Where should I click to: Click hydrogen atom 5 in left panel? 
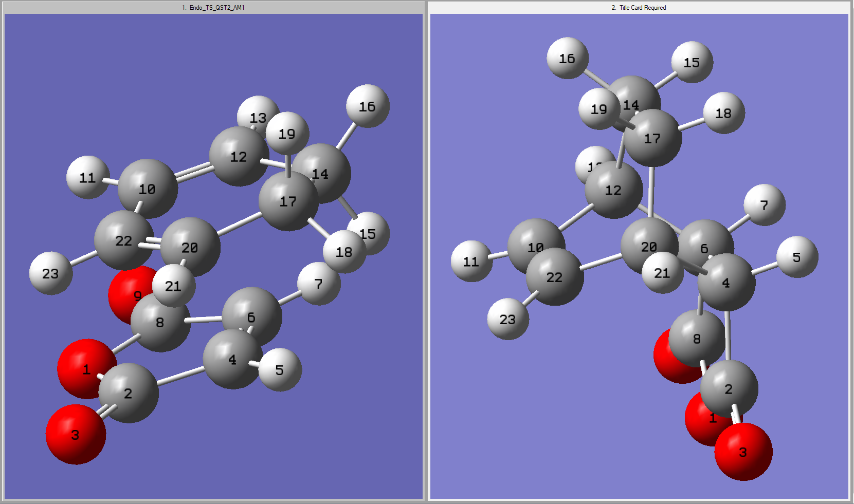point(280,370)
